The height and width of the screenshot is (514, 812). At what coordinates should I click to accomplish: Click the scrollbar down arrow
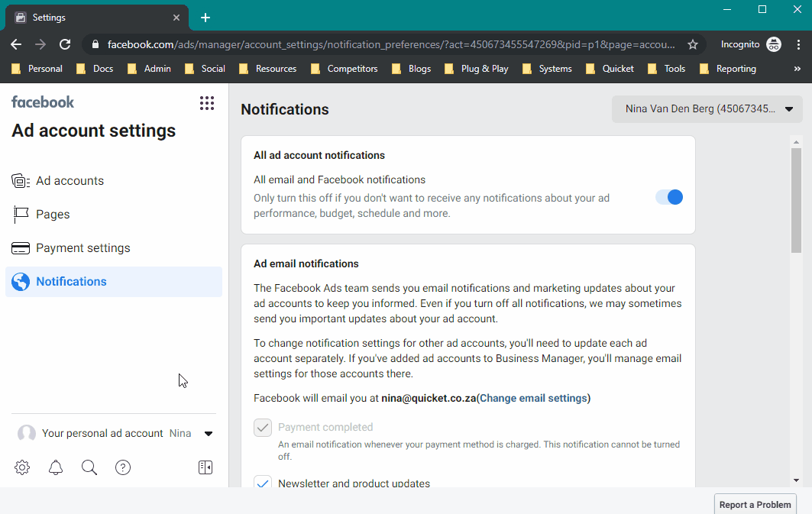tap(796, 480)
